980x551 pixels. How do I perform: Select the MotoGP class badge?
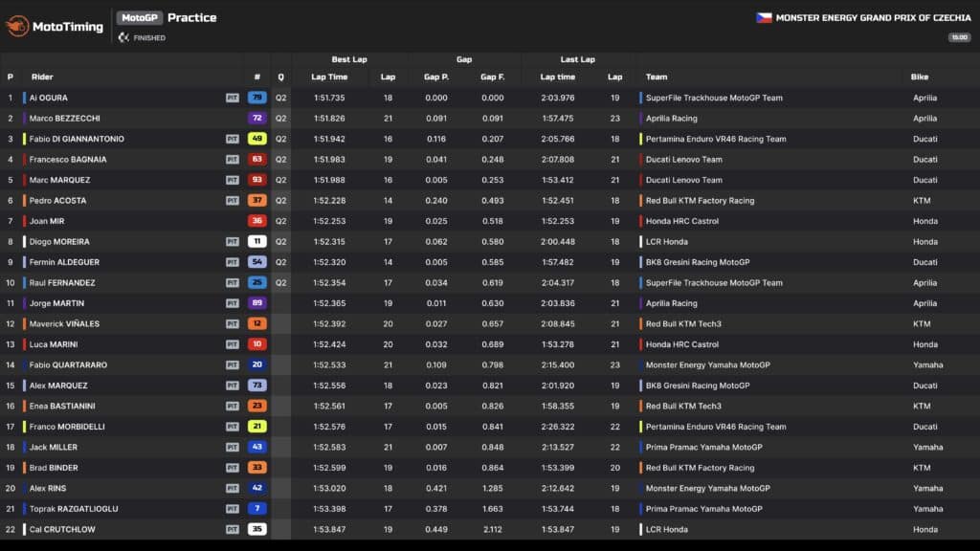click(140, 18)
